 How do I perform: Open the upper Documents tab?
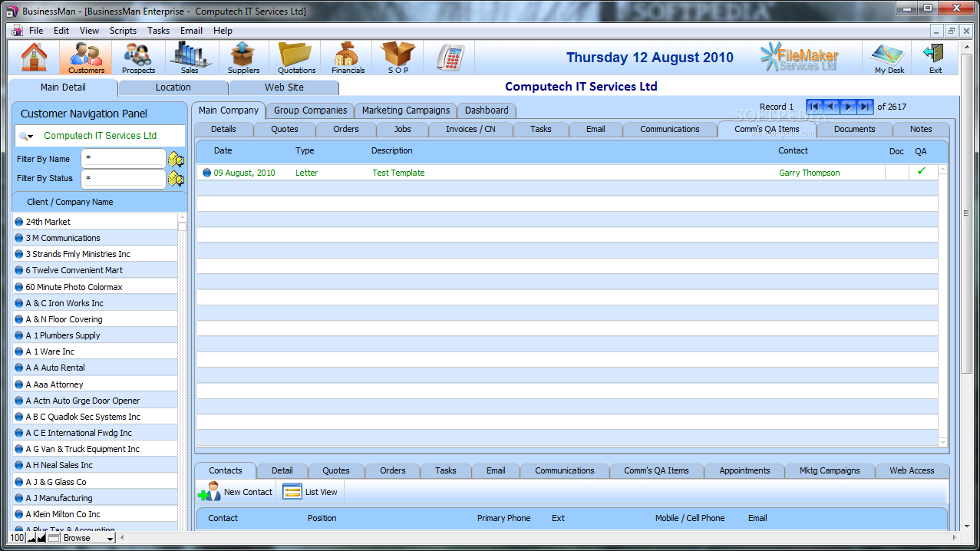pos(855,129)
